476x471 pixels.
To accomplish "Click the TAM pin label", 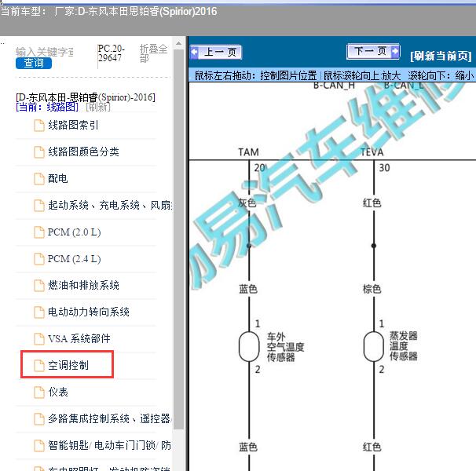I will (248, 152).
